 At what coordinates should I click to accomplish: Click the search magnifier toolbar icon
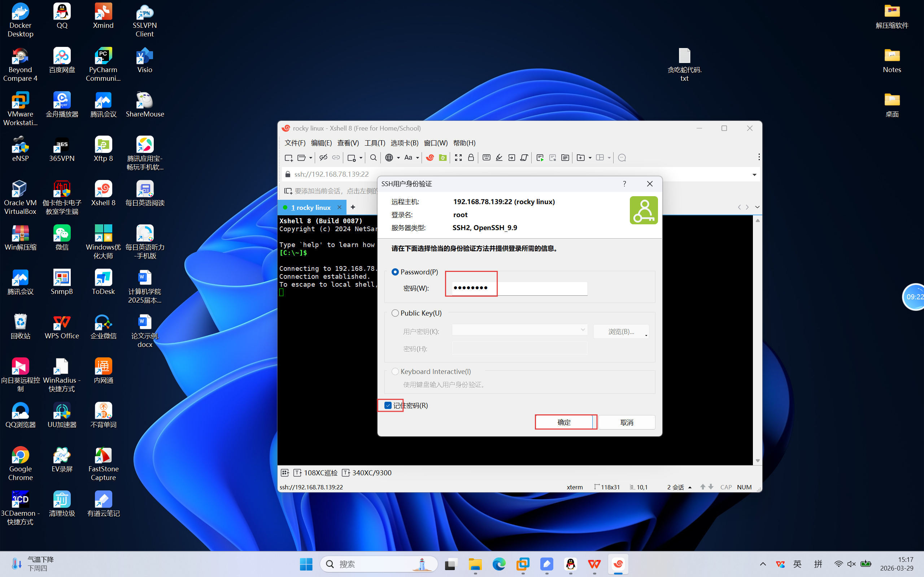pos(374,158)
